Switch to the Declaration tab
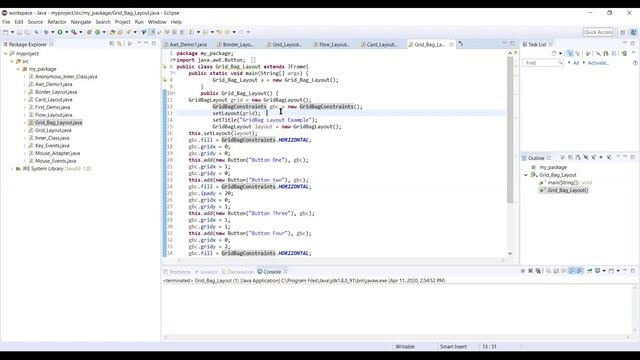The image size is (640, 360). tap(238, 272)
